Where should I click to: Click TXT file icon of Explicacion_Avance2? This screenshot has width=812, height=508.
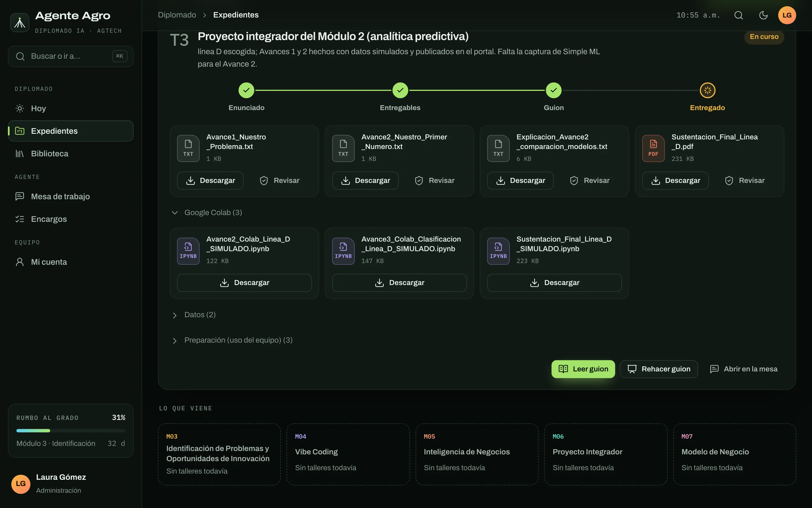pos(498,148)
